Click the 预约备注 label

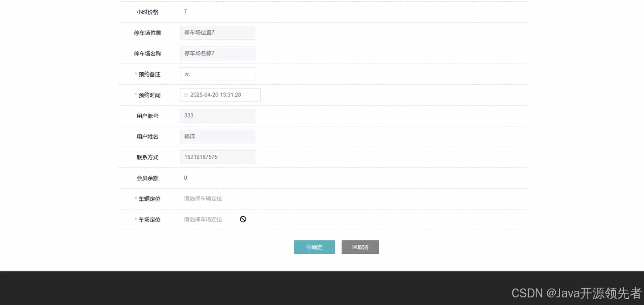coord(149,74)
